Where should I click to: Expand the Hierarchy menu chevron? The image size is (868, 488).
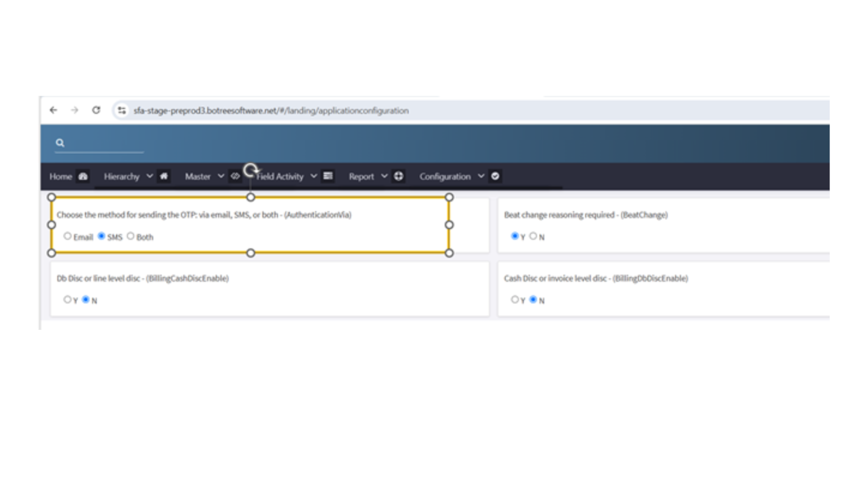[149, 176]
